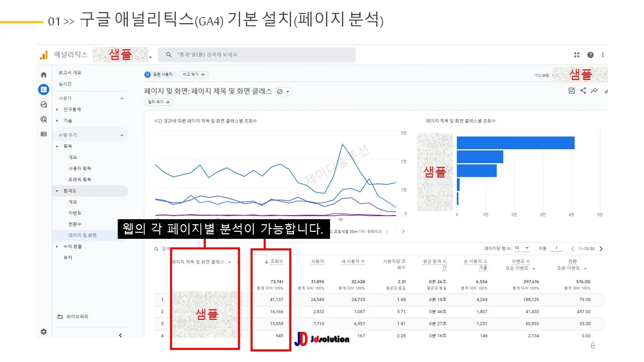Focus the top search box
Viewport: 644px width, 362px height.
click(257, 55)
